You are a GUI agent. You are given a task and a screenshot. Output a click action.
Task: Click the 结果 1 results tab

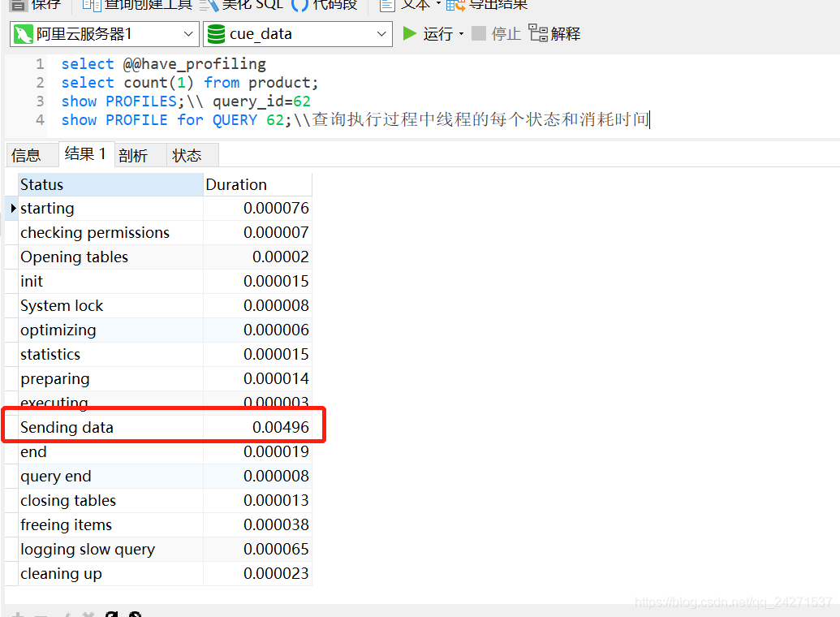[x=84, y=153]
